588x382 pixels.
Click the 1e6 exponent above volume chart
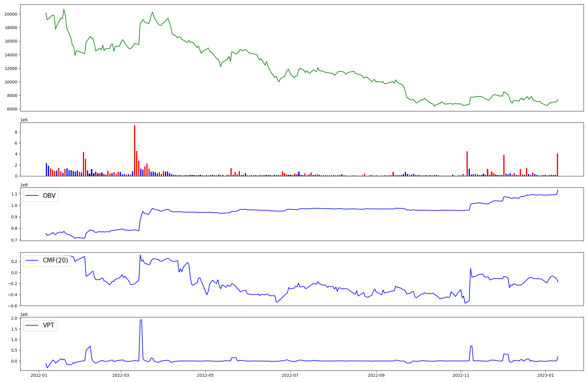tap(24, 120)
